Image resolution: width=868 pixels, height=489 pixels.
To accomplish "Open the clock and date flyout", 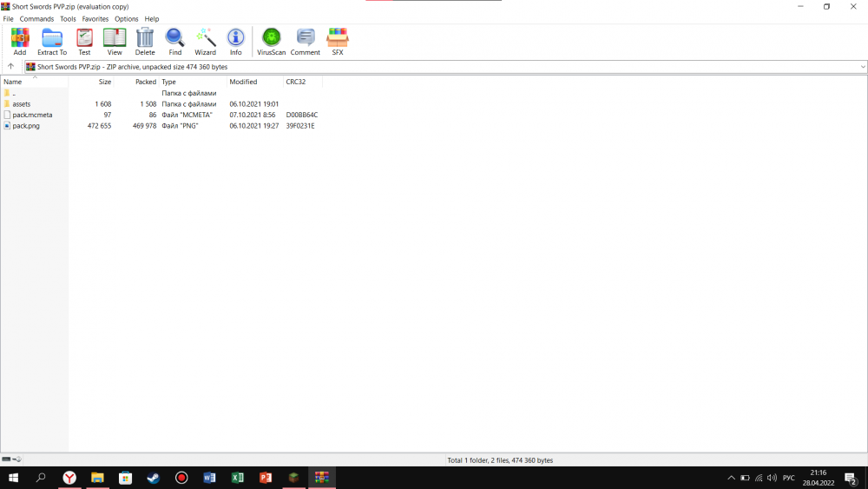I will (x=819, y=478).
